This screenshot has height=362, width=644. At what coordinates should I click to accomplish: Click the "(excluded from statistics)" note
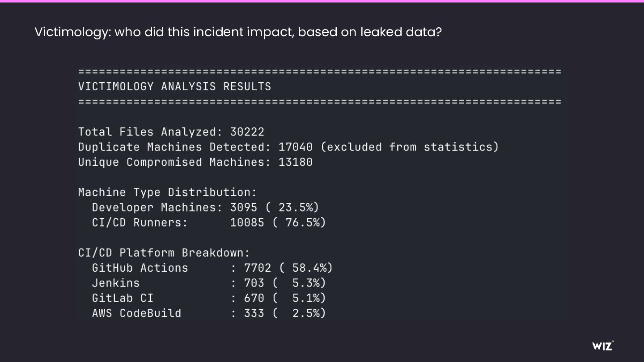click(412, 147)
